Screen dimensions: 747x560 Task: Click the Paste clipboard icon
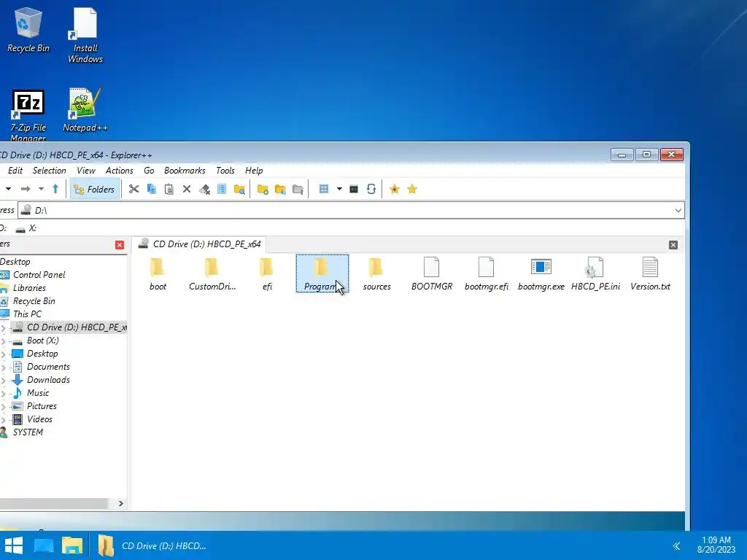169,189
